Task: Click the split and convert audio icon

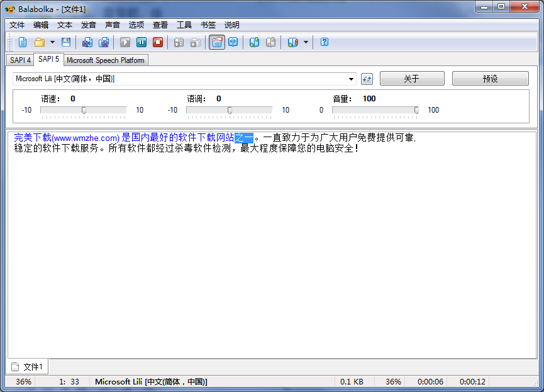Action: 104,42
